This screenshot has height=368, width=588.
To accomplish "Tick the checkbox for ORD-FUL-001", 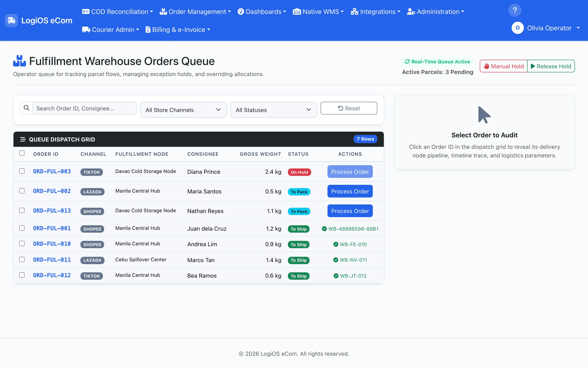I will click(22, 228).
